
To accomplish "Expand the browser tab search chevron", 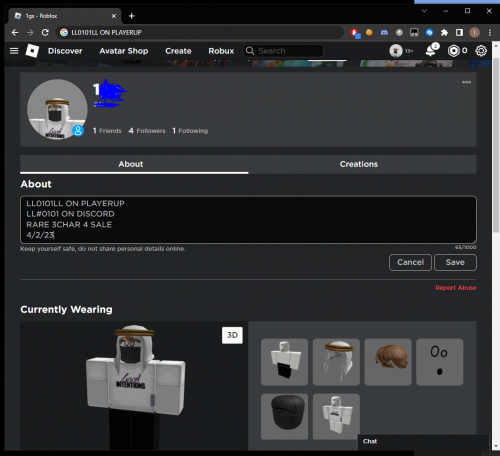I will click(x=424, y=11).
